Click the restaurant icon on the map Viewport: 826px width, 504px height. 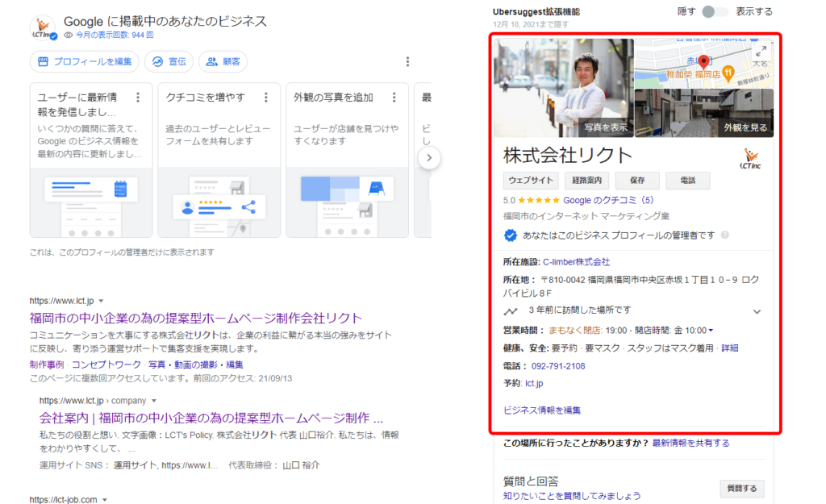pyautogui.click(x=728, y=73)
